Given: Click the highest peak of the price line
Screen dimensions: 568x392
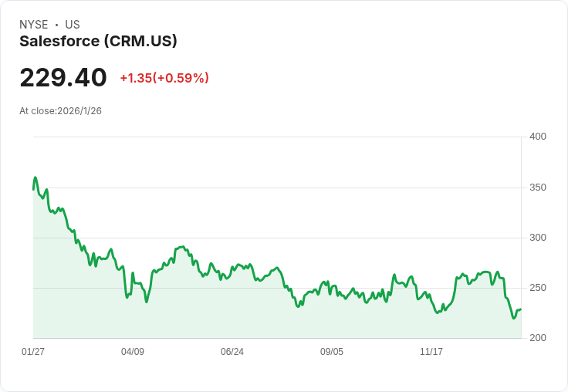Looking at the screenshot, I should (35, 177).
